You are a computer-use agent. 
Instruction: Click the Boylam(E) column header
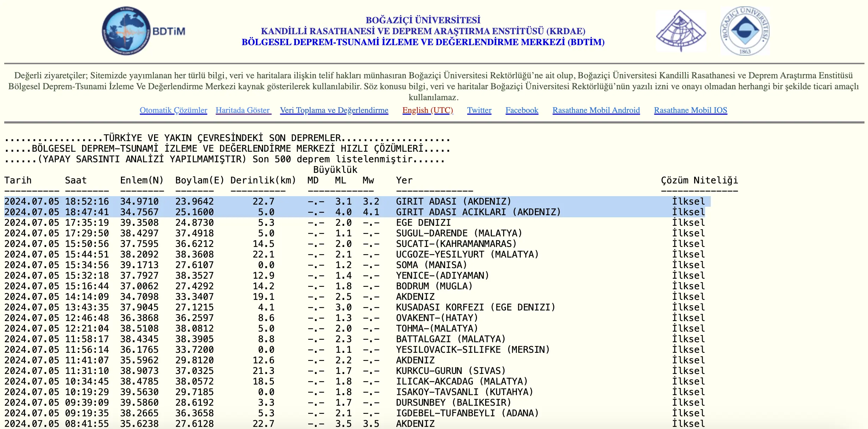click(x=200, y=180)
